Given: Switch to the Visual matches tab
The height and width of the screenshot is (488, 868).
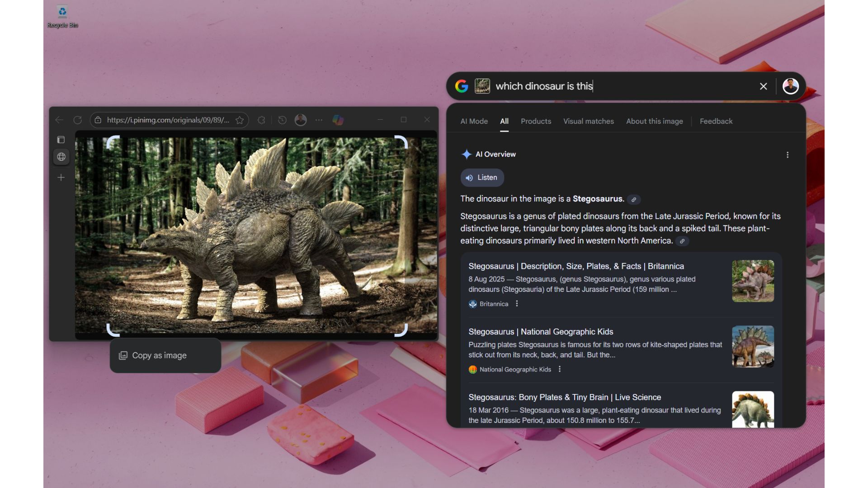Looking at the screenshot, I should coord(588,121).
